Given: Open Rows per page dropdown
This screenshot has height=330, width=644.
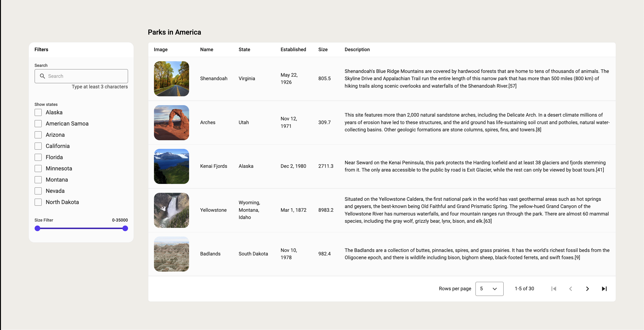Looking at the screenshot, I should (x=489, y=289).
